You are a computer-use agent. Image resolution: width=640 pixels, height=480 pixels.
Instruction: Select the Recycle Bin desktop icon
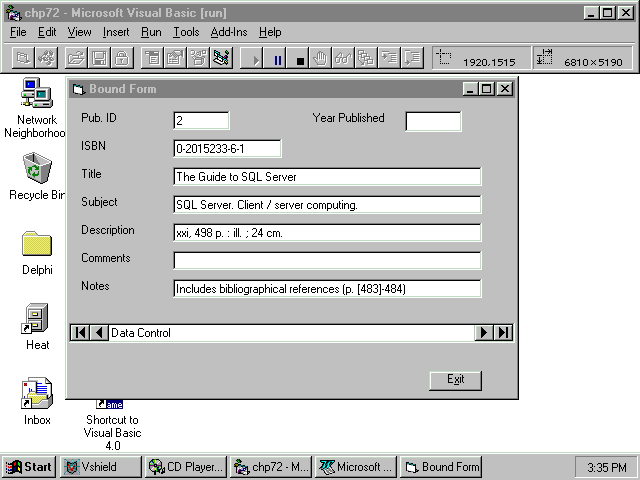click(x=37, y=168)
